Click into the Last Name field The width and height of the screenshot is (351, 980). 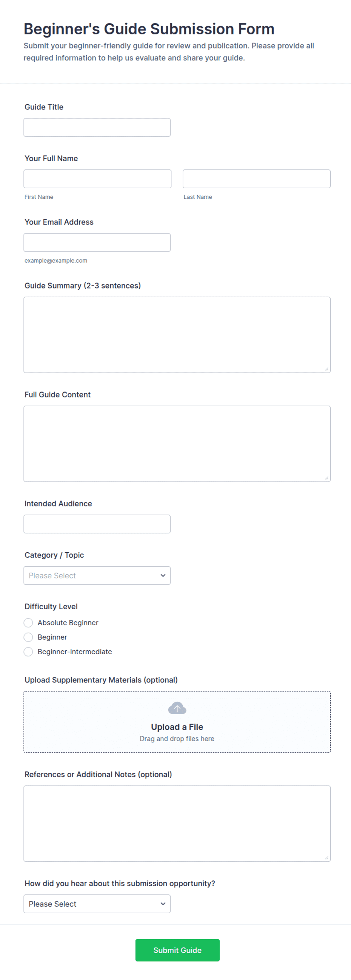(x=257, y=179)
